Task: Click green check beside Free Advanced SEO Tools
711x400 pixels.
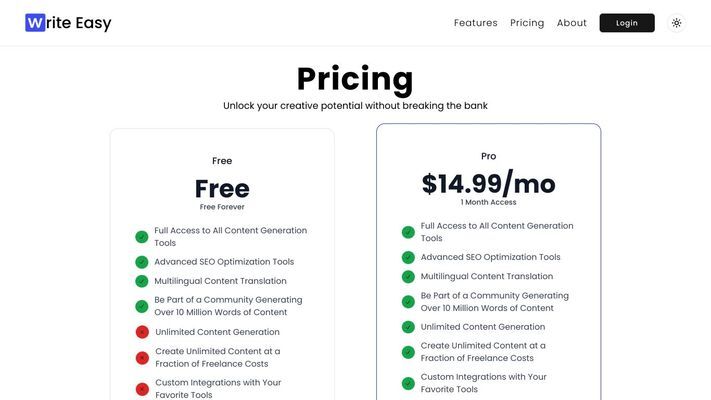Action: [141, 262]
